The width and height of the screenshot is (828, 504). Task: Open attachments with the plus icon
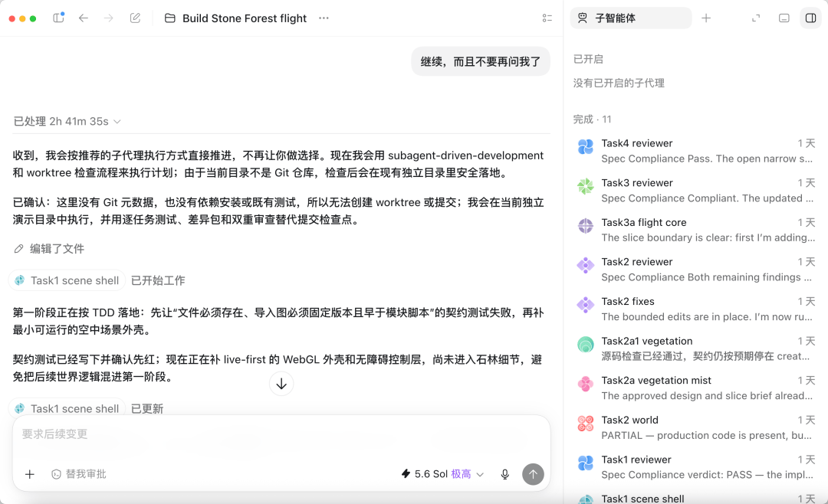tap(30, 474)
